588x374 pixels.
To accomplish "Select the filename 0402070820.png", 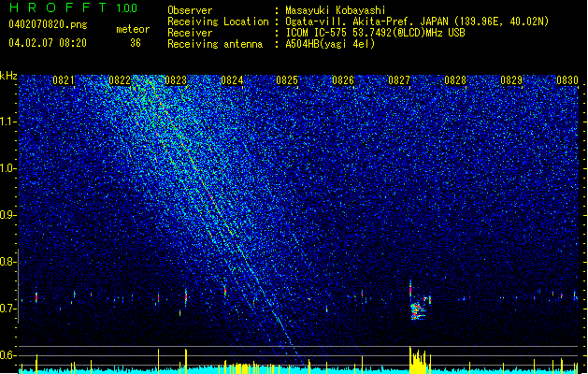I will click(48, 24).
